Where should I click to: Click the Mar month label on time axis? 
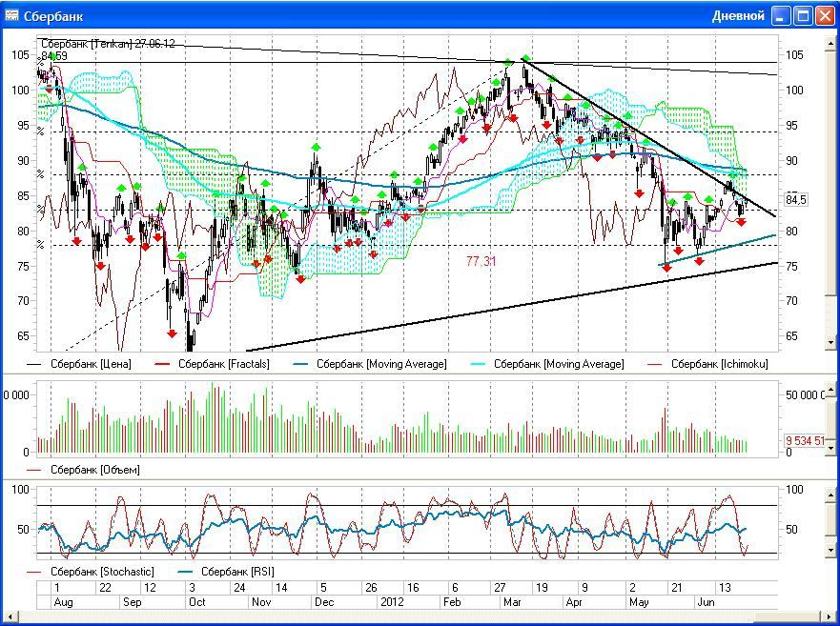click(x=512, y=602)
